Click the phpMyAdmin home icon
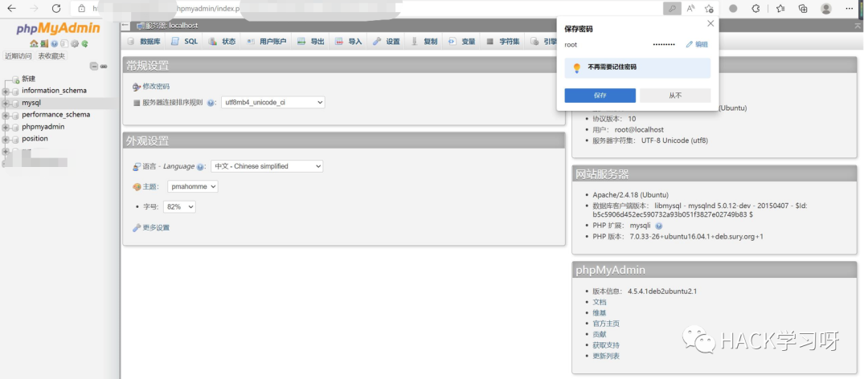This screenshot has width=868, height=379. 34,43
